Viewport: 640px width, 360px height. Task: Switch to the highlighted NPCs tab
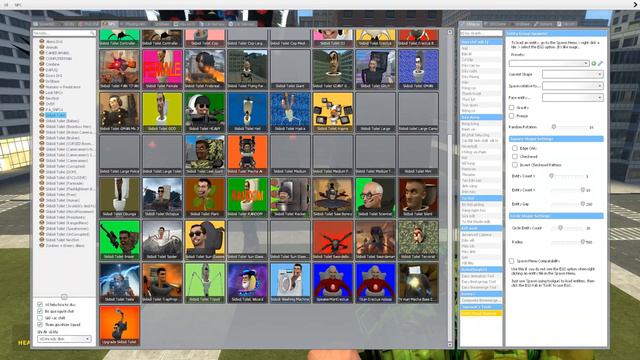click(x=109, y=24)
